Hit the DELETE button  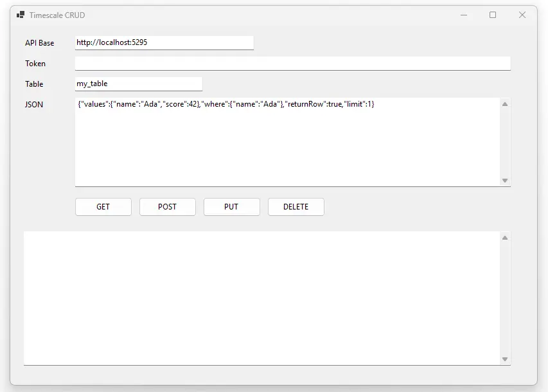coord(296,207)
